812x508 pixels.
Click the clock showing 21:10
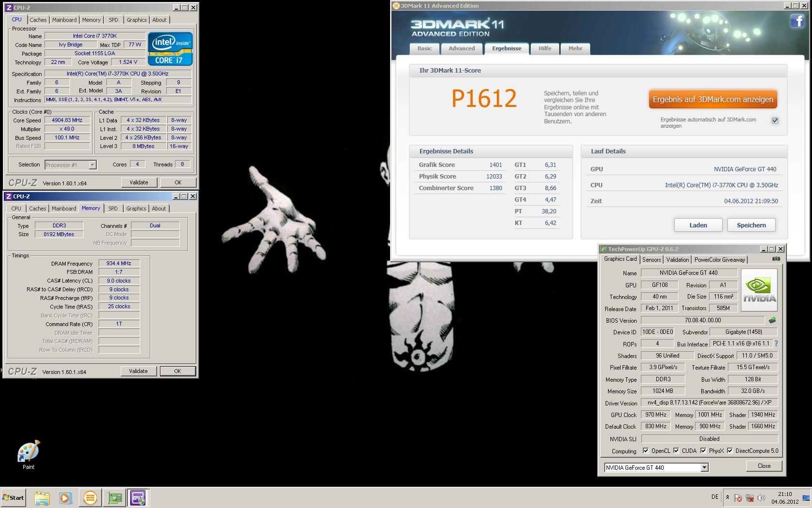(x=785, y=494)
